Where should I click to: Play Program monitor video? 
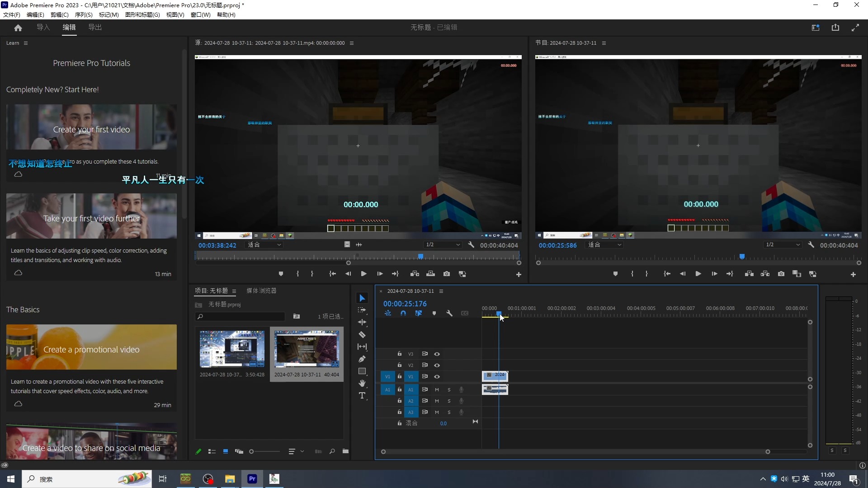click(x=698, y=274)
